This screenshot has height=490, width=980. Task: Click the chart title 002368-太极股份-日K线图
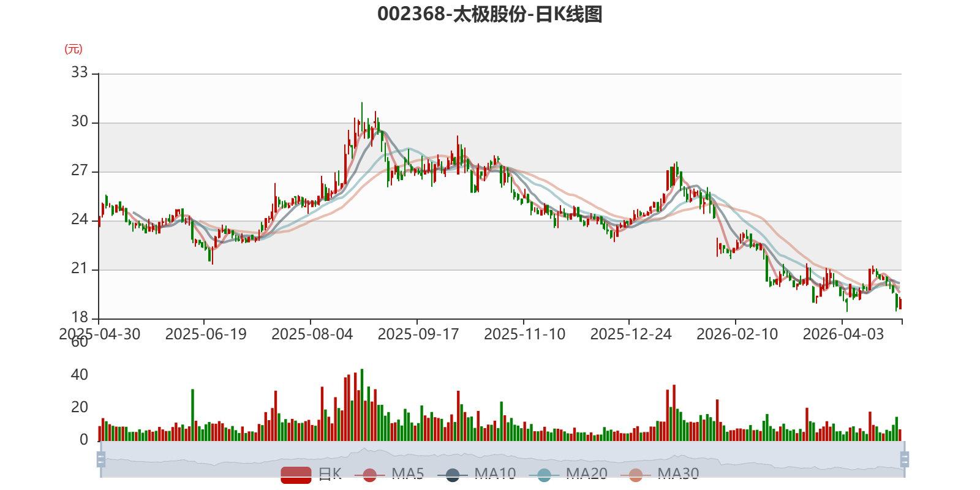[490, 14]
